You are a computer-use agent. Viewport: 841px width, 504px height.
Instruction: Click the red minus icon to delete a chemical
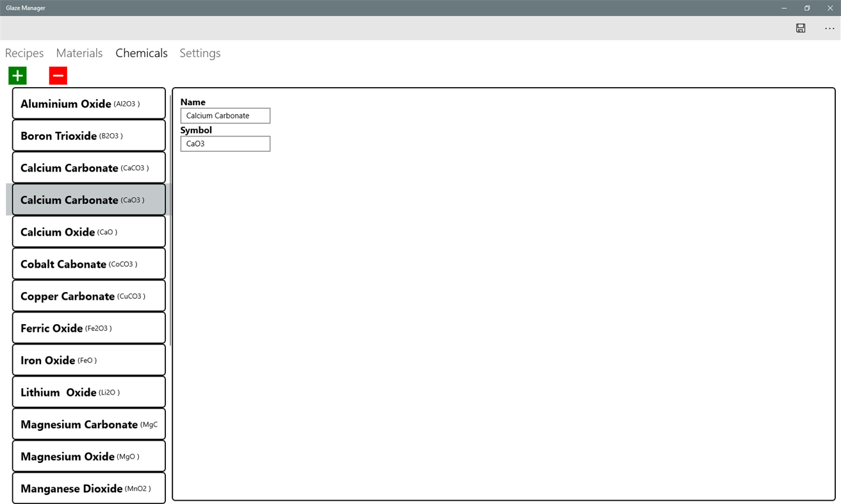click(x=58, y=75)
